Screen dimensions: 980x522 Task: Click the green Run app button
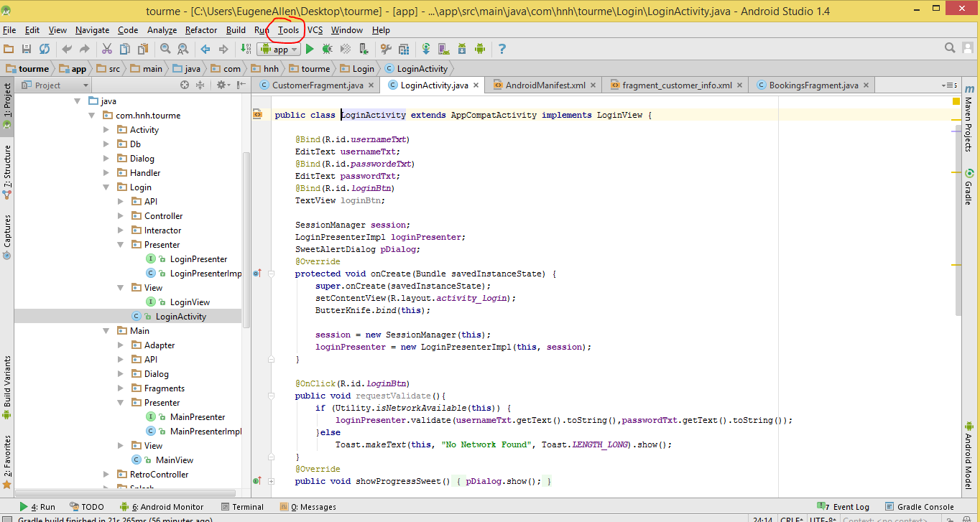[x=310, y=49]
